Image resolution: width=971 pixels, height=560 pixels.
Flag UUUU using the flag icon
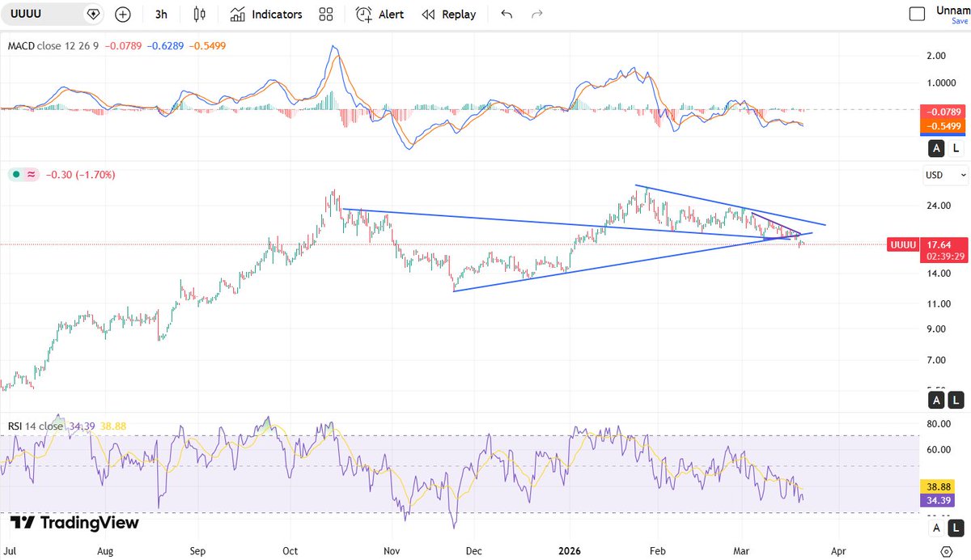pyautogui.click(x=93, y=14)
